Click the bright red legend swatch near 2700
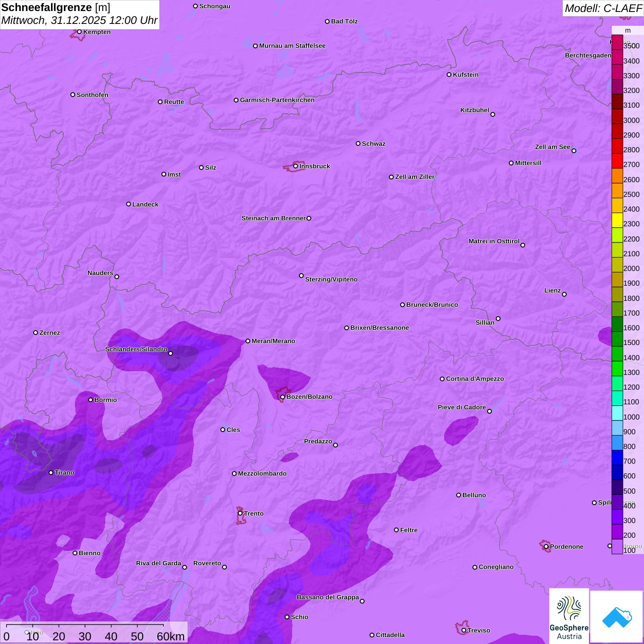Screen dimensions: 644x644 [x=617, y=161]
